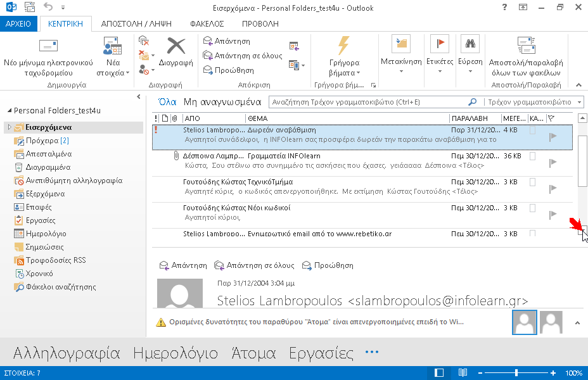The width and height of the screenshot is (588, 380).
Task: Create a new email with Νέο μήνυμα
Action: 48,56
